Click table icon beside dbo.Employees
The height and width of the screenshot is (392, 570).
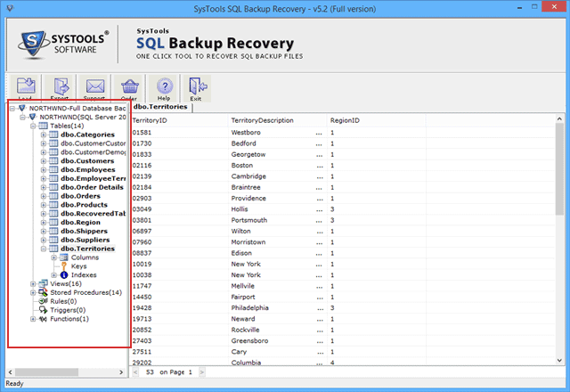click(53, 169)
